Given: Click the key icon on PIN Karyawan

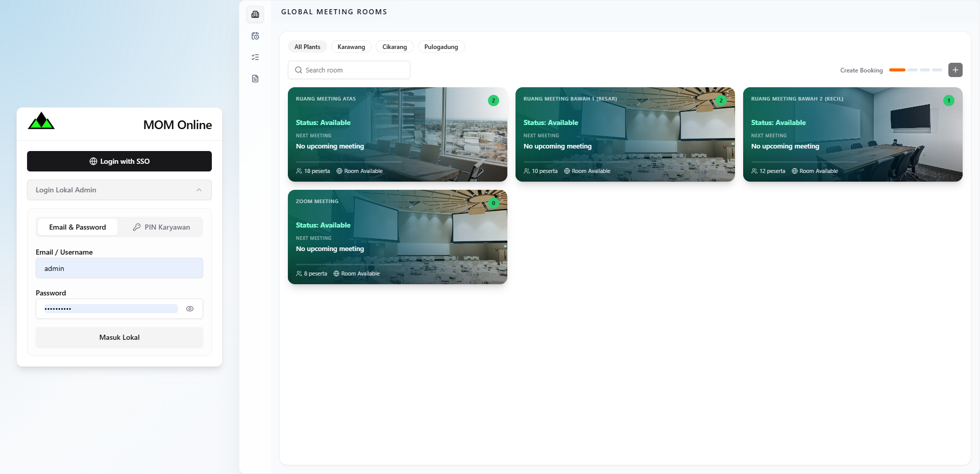Looking at the screenshot, I should coord(137,227).
